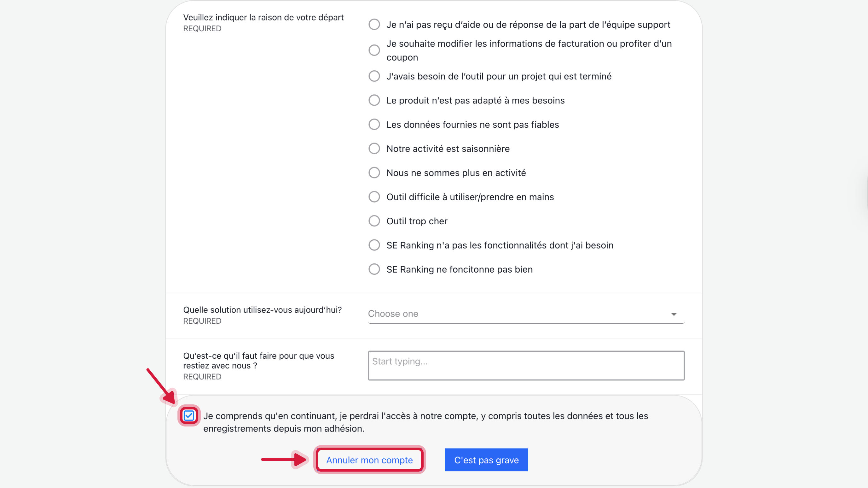Choose 'modifier les informations de facturation' reason
The height and width of the screenshot is (488, 868).
tap(374, 50)
